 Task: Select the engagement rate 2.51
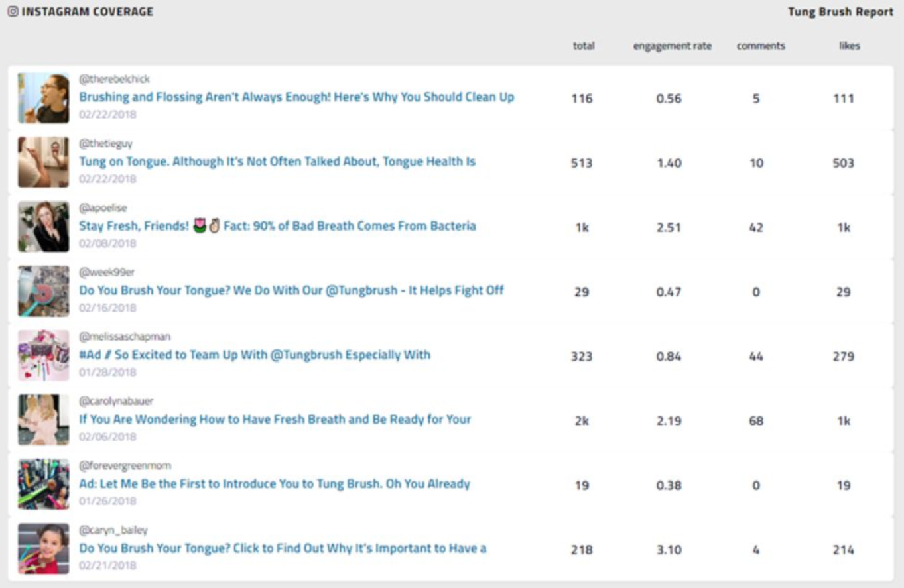click(x=669, y=227)
